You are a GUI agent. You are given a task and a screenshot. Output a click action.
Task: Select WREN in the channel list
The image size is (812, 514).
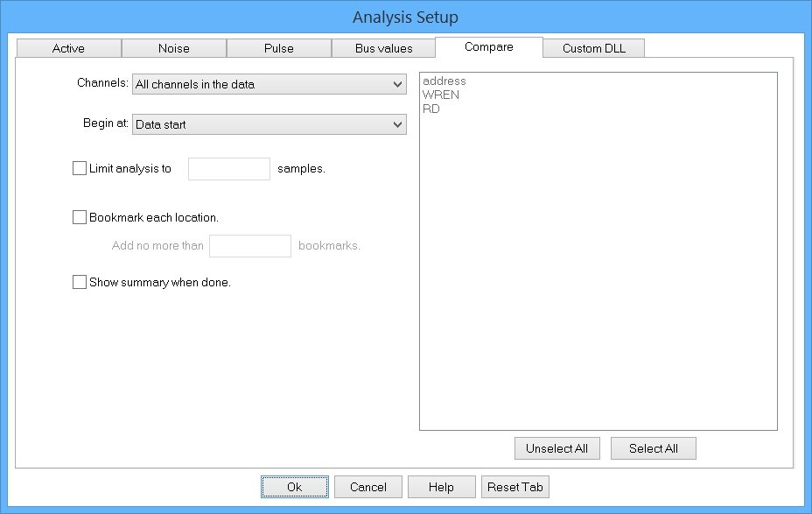[440, 95]
